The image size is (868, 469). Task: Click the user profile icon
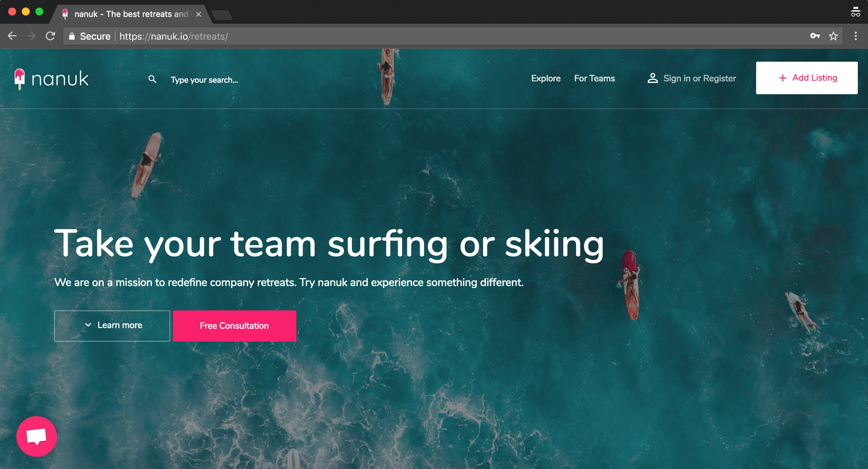tap(652, 78)
